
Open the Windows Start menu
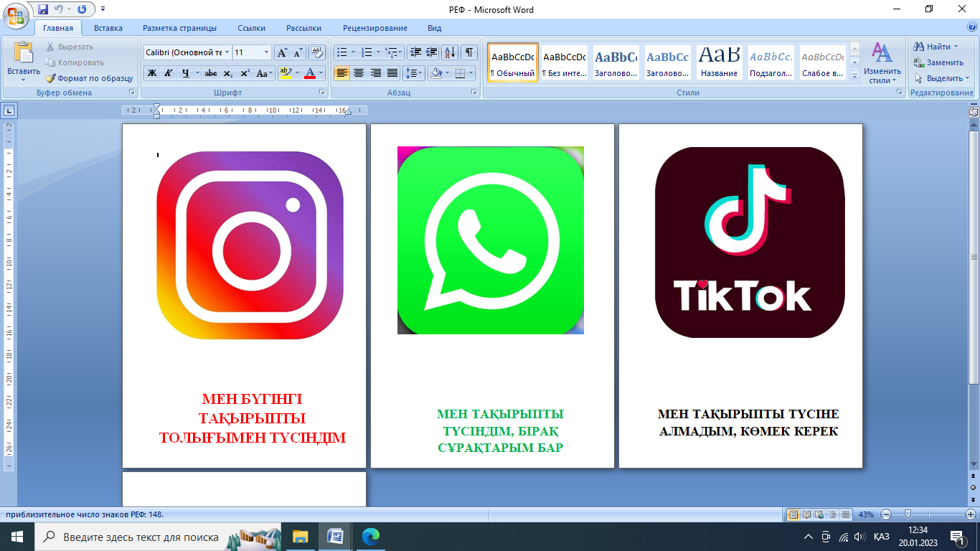tap(17, 537)
